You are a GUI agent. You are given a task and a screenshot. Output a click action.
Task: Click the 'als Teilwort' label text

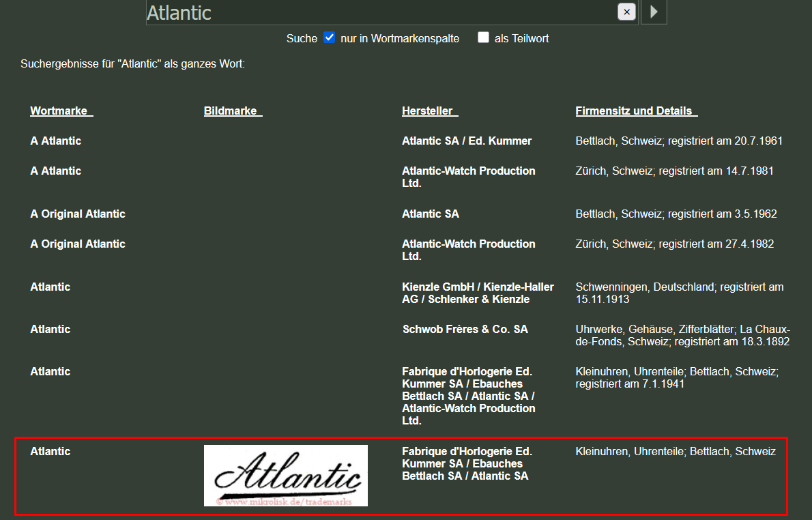point(521,38)
